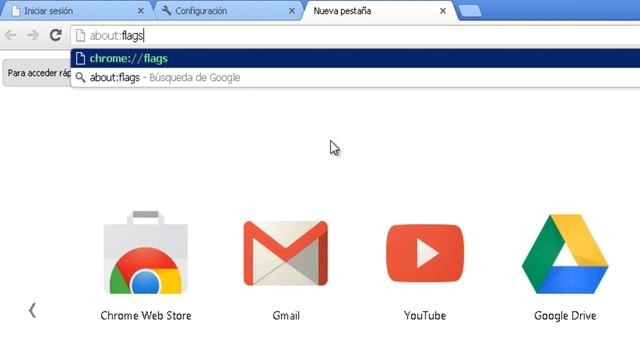Close the Iniciar sesión tab

pos(141,11)
